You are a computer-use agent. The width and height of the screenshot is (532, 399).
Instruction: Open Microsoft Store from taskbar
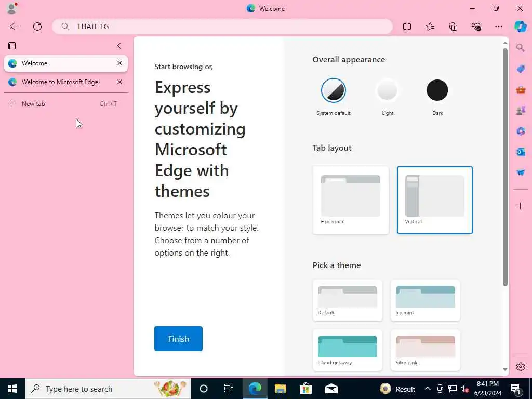pos(305,389)
